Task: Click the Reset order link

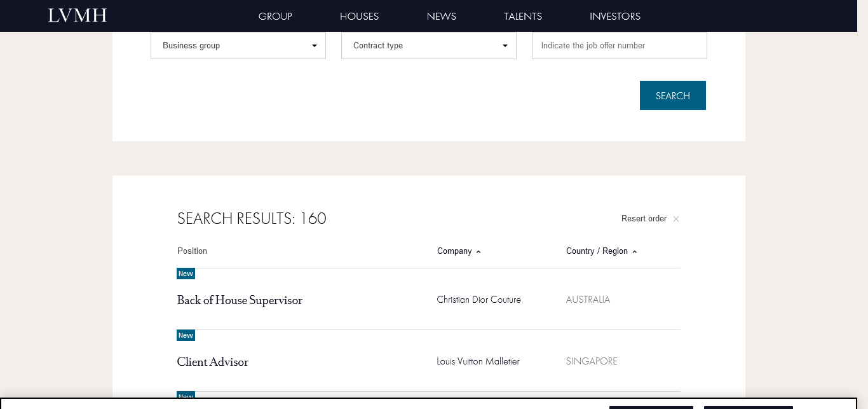Action: 644,219
